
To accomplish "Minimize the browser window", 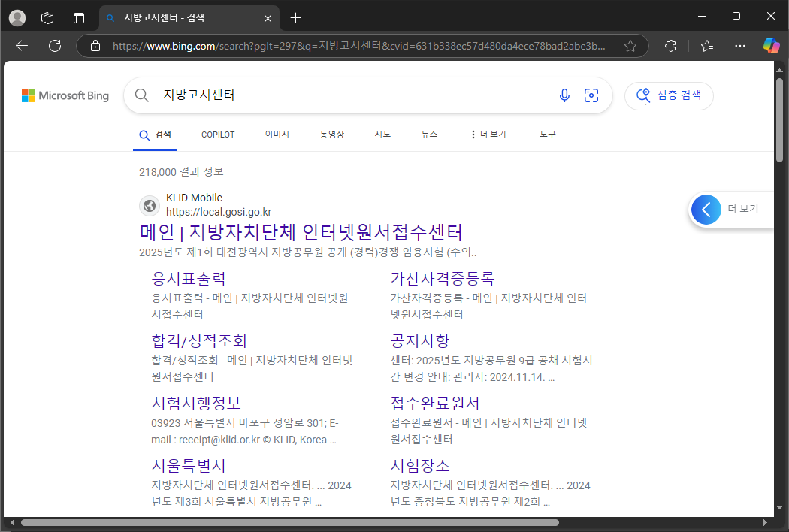I will 702,16.
